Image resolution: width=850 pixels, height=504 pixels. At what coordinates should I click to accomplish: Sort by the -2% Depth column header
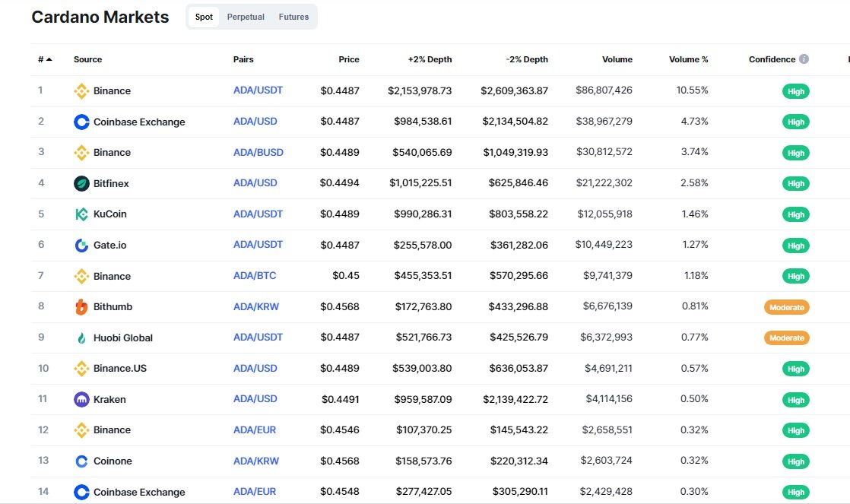click(527, 59)
